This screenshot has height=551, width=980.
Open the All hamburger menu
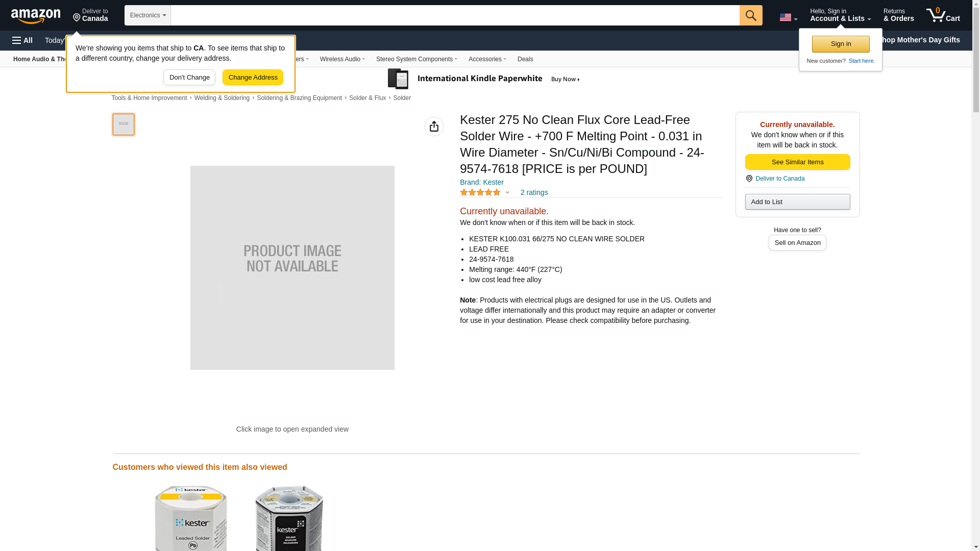[x=22, y=40]
